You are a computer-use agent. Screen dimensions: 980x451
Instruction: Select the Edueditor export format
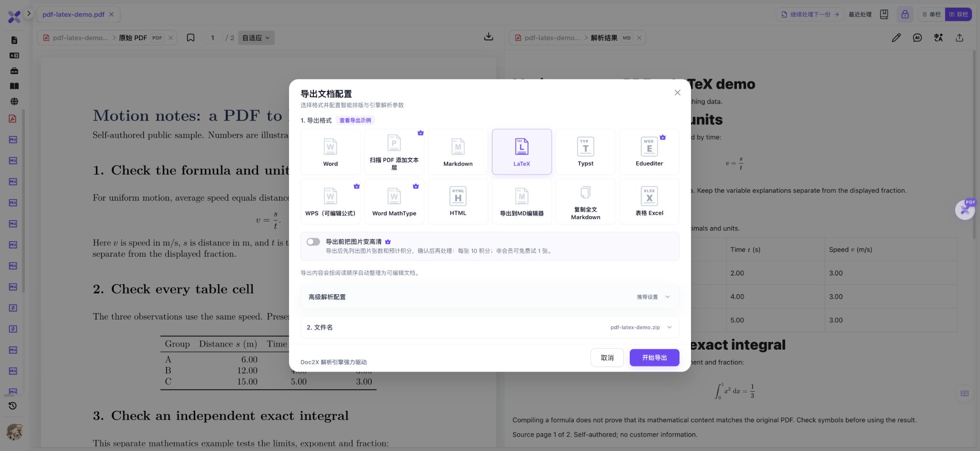[649, 152]
